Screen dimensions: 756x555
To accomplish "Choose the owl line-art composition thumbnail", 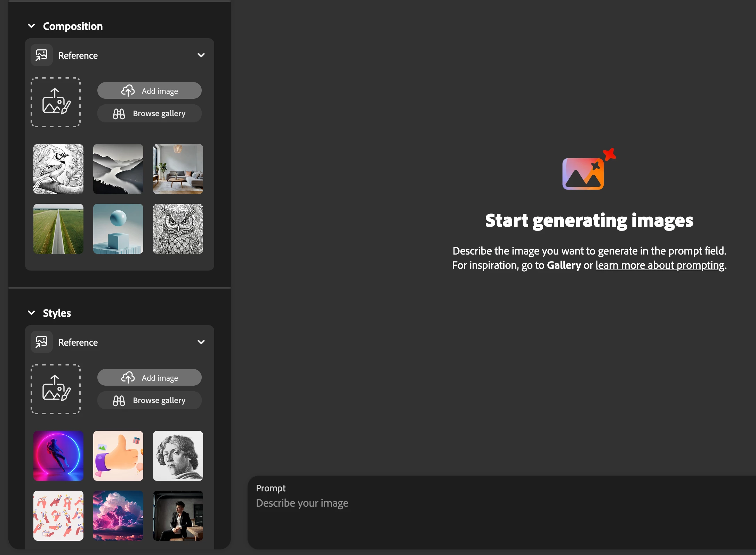I will [x=178, y=229].
